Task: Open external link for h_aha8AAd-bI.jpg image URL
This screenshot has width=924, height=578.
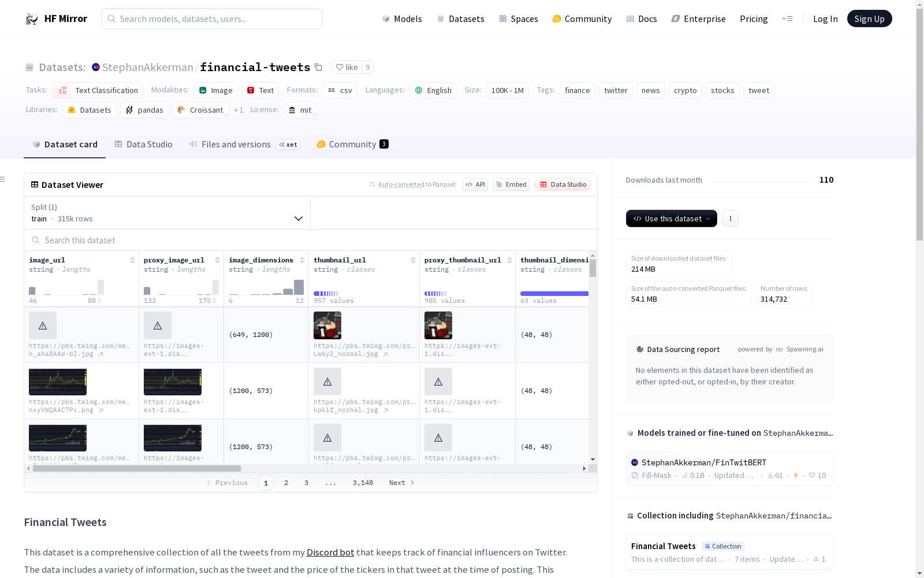Action: (x=101, y=354)
